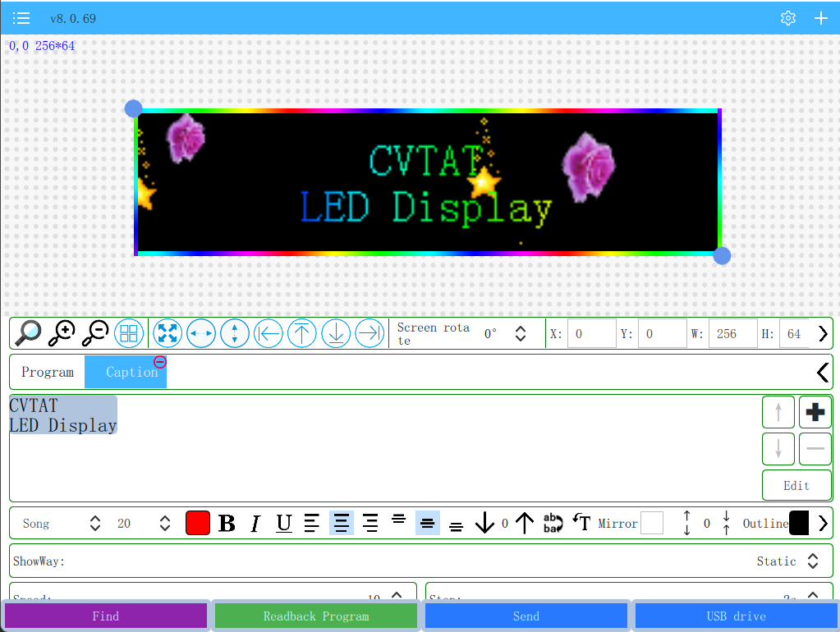
Task: Open the hamburger menu at top left
Action: [21, 17]
